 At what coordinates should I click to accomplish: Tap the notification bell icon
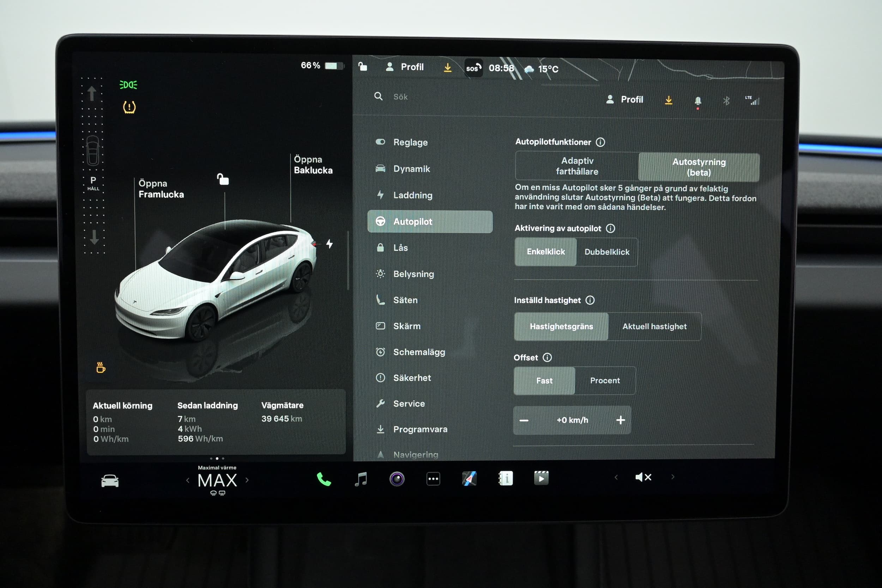697,101
